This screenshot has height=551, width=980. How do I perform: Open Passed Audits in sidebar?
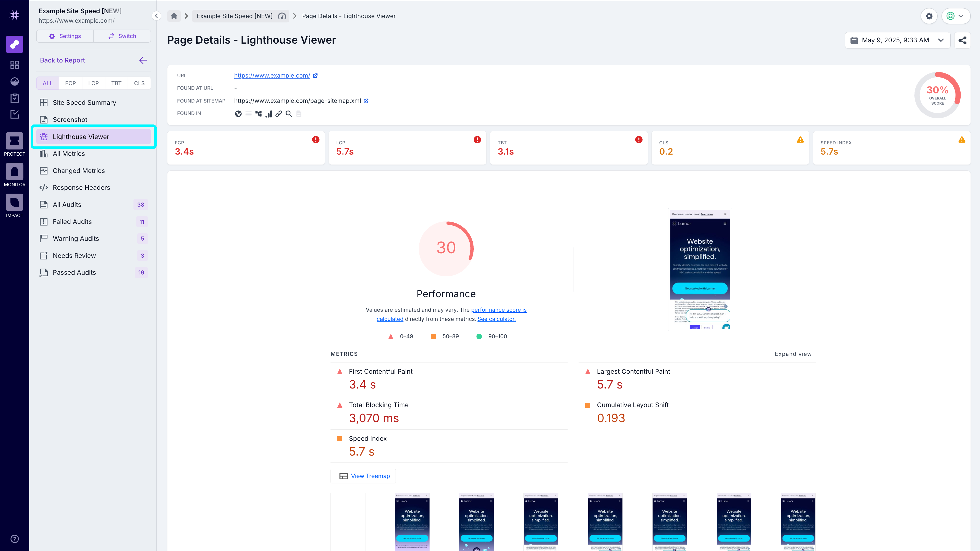(94, 273)
